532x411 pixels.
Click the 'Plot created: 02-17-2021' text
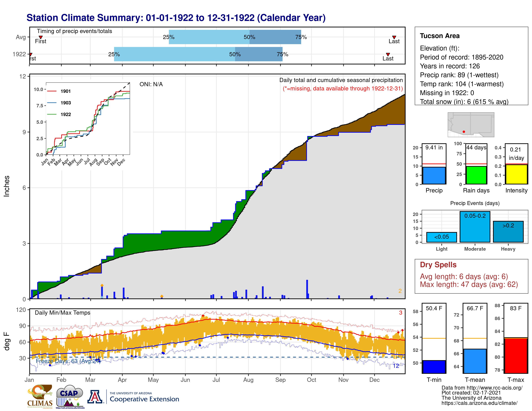click(x=471, y=393)
